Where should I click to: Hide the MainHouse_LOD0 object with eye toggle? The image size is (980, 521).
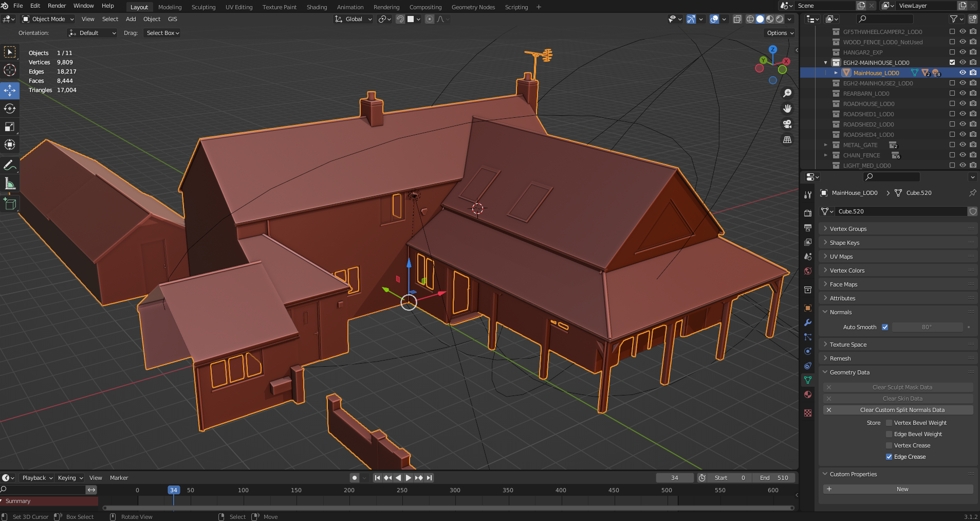(x=962, y=73)
